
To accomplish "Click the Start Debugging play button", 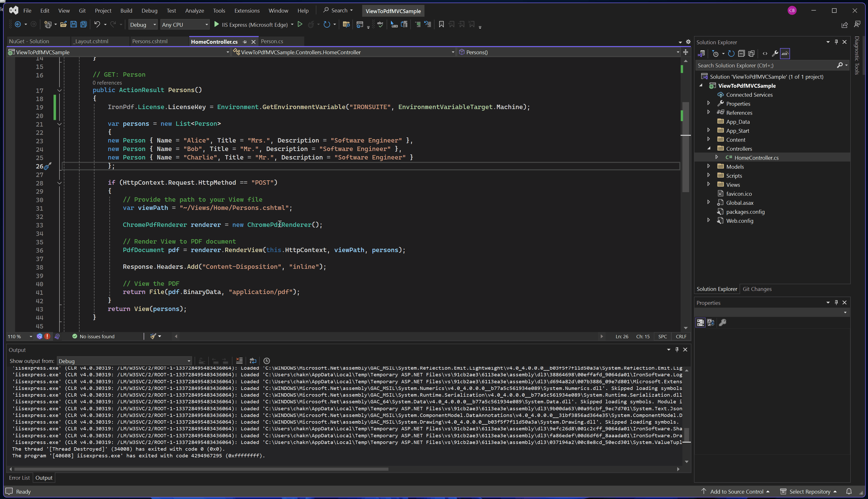I will [216, 24].
